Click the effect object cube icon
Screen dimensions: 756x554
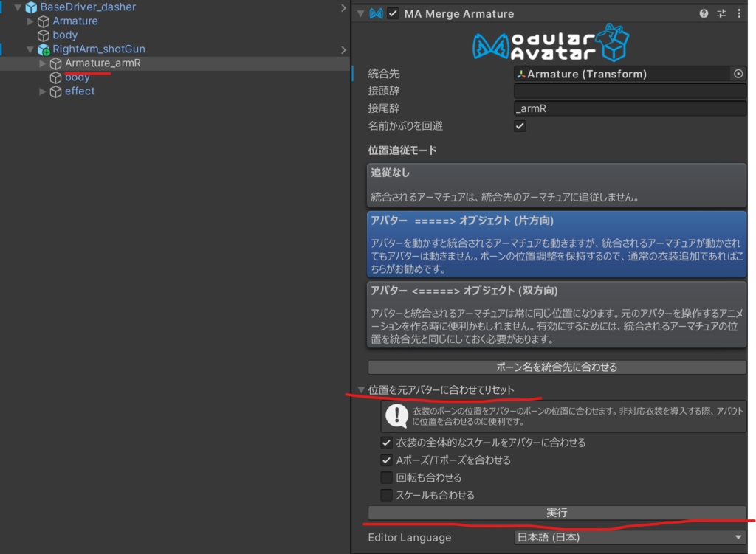point(56,91)
